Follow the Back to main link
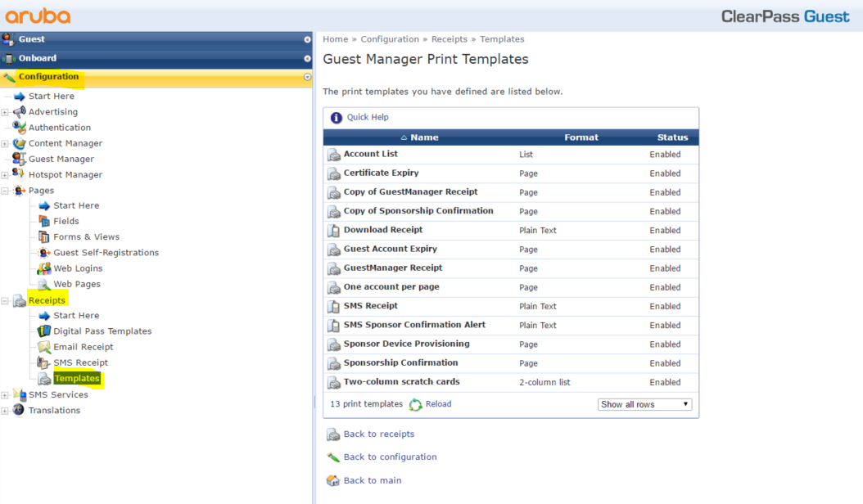 tap(373, 480)
